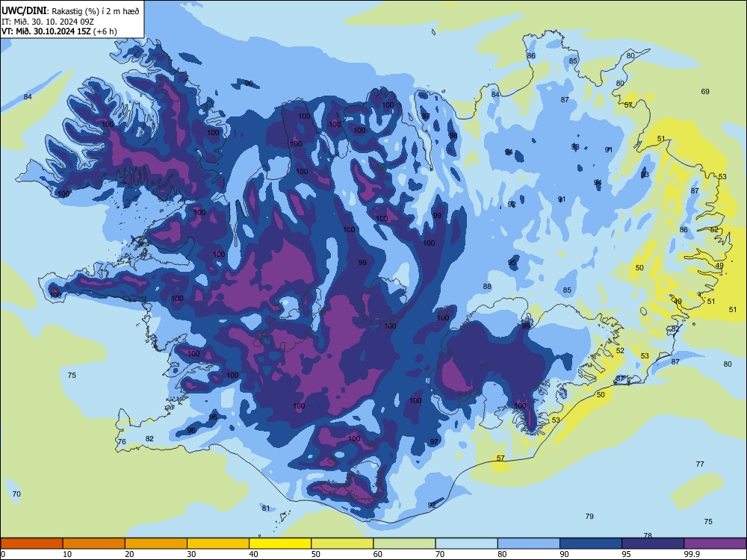Image resolution: width=747 pixels, height=560 pixels.
Task: Click the legend tick label '60'
Action: 378,554
